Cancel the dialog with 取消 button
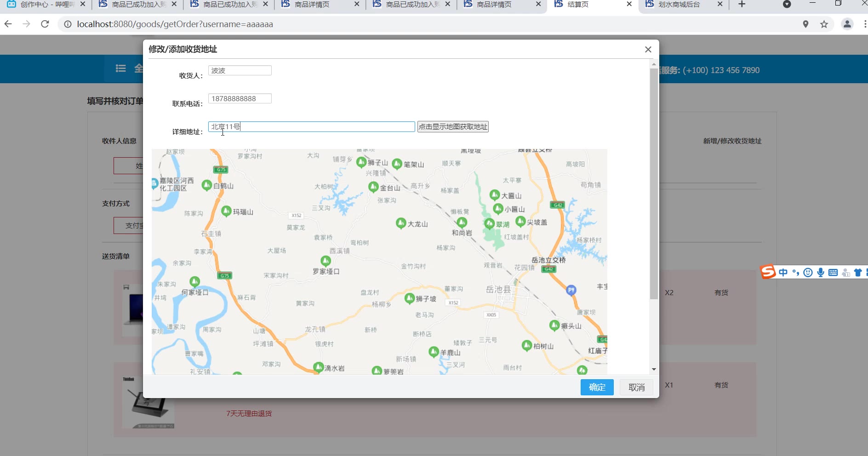This screenshot has height=456, width=868. [636, 387]
